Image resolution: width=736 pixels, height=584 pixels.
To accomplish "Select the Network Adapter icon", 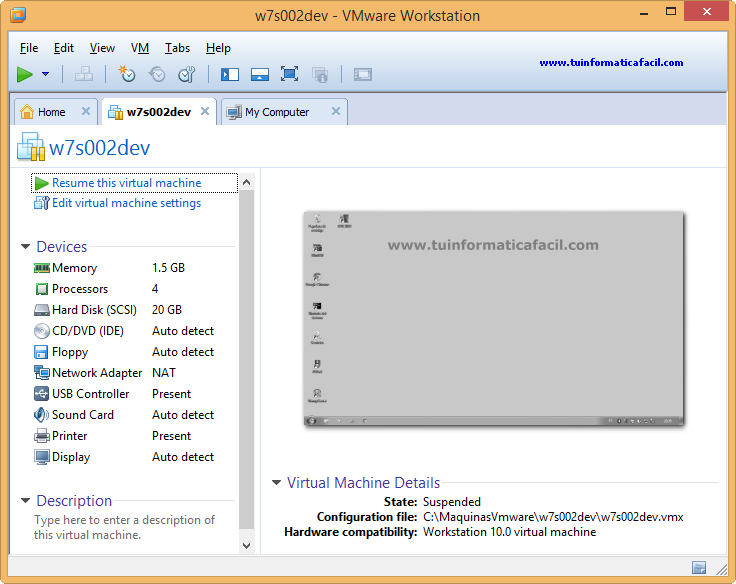I will [x=42, y=373].
